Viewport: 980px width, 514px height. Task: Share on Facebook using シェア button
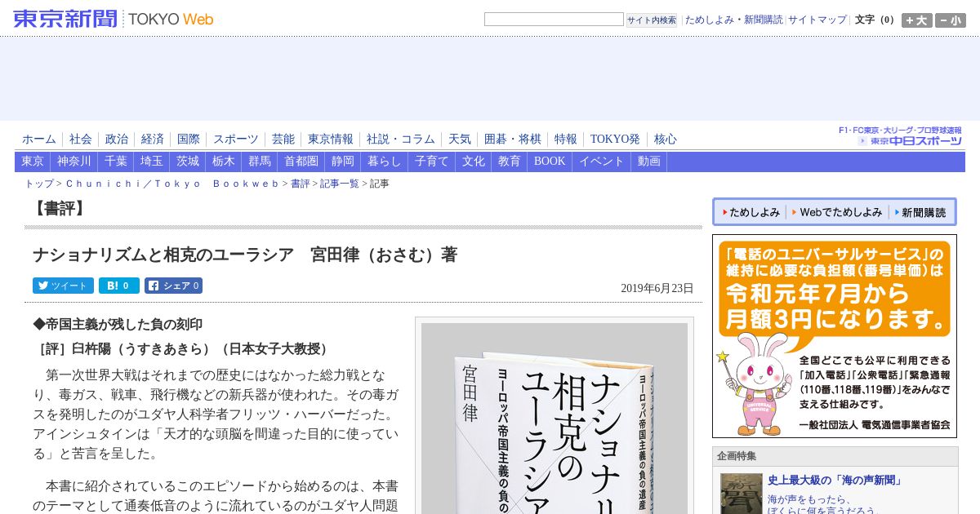[173, 286]
